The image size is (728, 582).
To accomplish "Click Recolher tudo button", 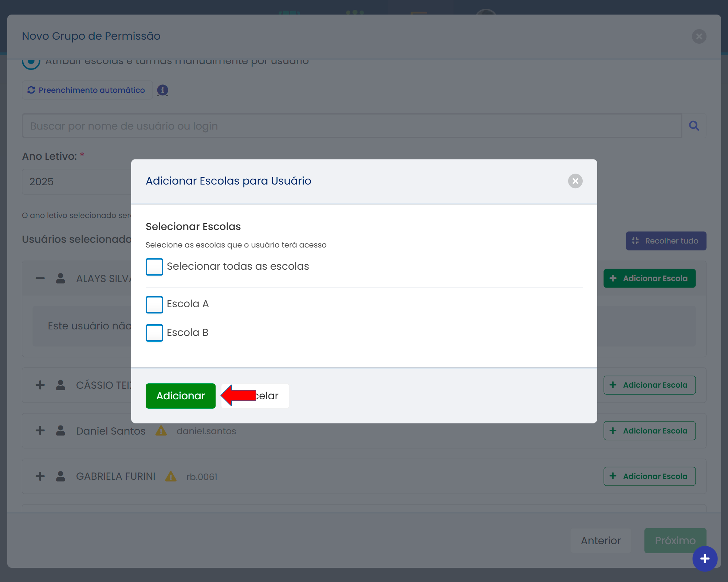I will (x=666, y=241).
